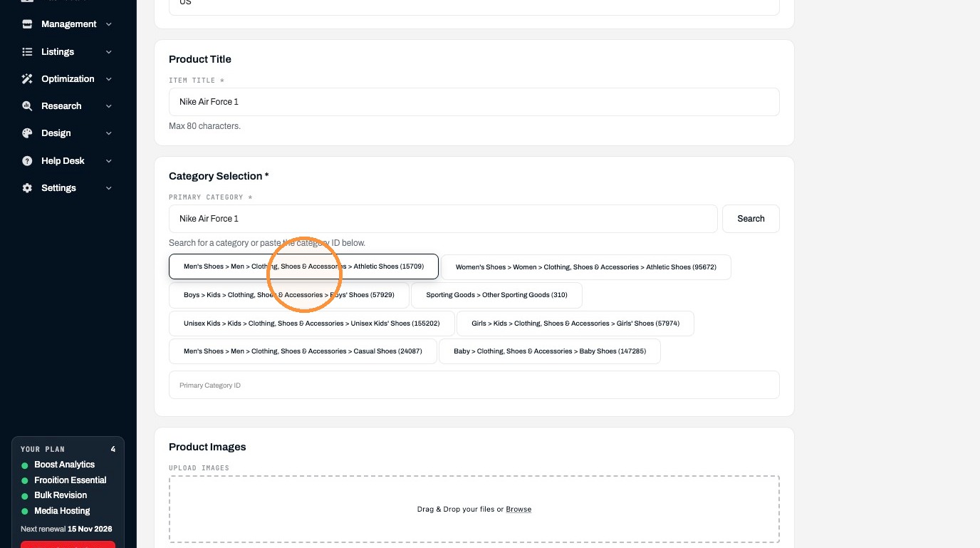Image resolution: width=980 pixels, height=548 pixels.
Task: Expand the Research menu chevron
Action: [109, 106]
